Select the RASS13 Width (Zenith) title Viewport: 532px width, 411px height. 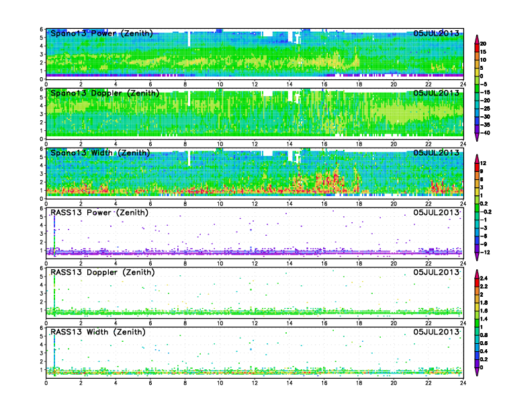(x=99, y=332)
